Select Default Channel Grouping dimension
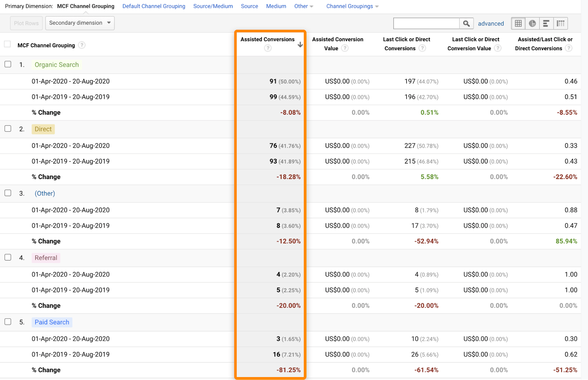This screenshot has width=588, height=380. [154, 6]
